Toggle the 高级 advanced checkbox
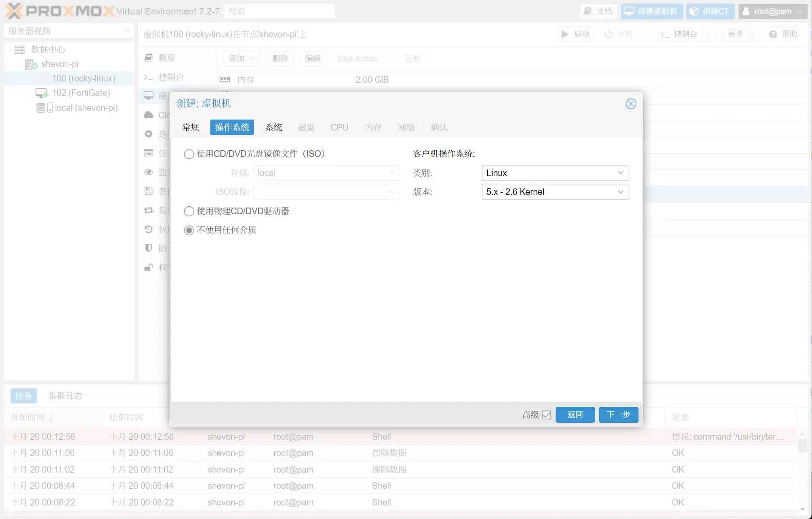This screenshot has width=812, height=519. pyautogui.click(x=546, y=415)
